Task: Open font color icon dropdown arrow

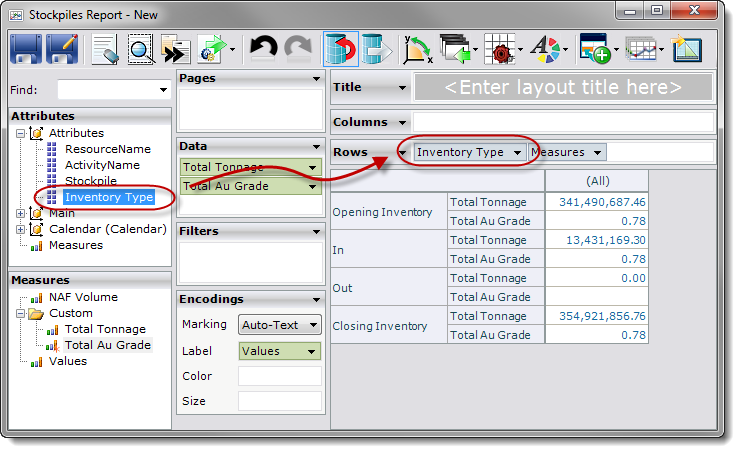Action: click(x=565, y=49)
